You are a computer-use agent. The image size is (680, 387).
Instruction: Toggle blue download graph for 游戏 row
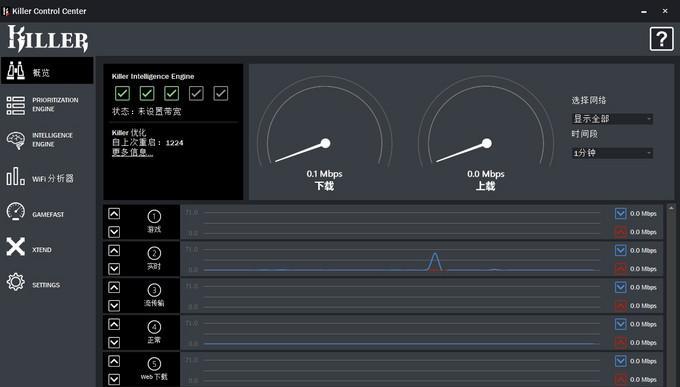(x=621, y=213)
